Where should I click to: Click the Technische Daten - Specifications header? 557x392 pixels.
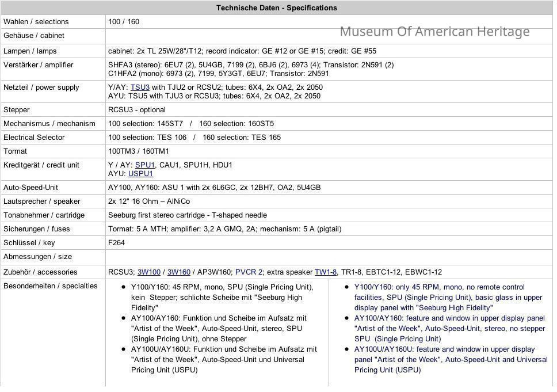pyautogui.click(x=276, y=8)
